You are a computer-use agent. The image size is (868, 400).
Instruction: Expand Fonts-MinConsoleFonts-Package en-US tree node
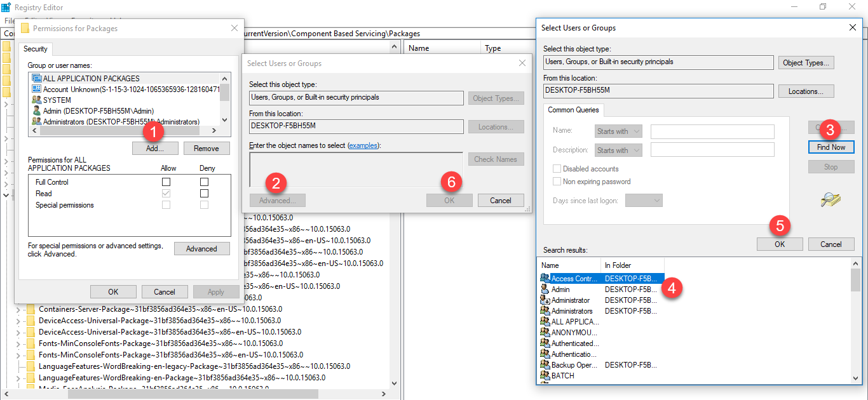18,355
